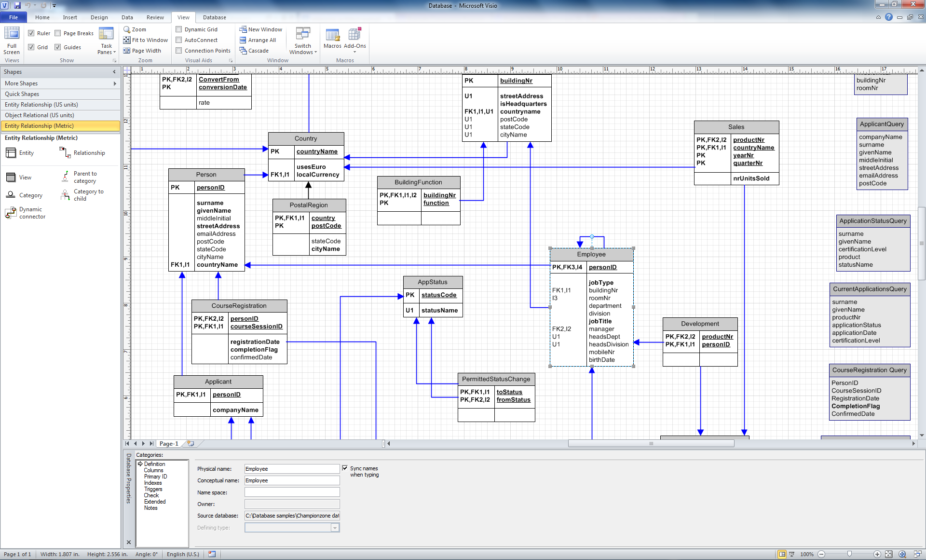Expand the More Shapes menu arrow
The image size is (926, 560).
(115, 83)
